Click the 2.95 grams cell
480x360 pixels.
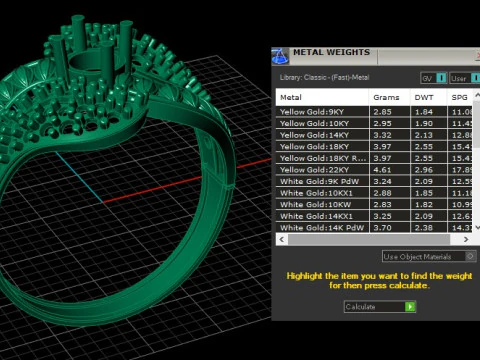[389, 123]
